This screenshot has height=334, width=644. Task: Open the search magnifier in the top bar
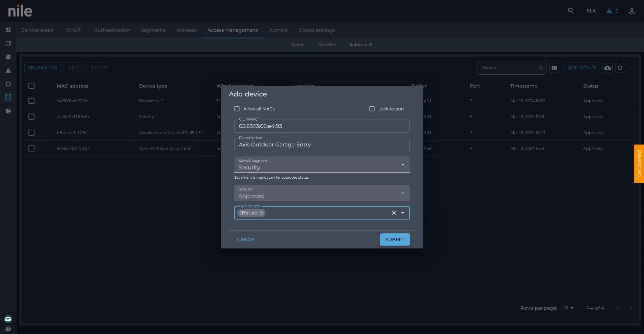(571, 11)
